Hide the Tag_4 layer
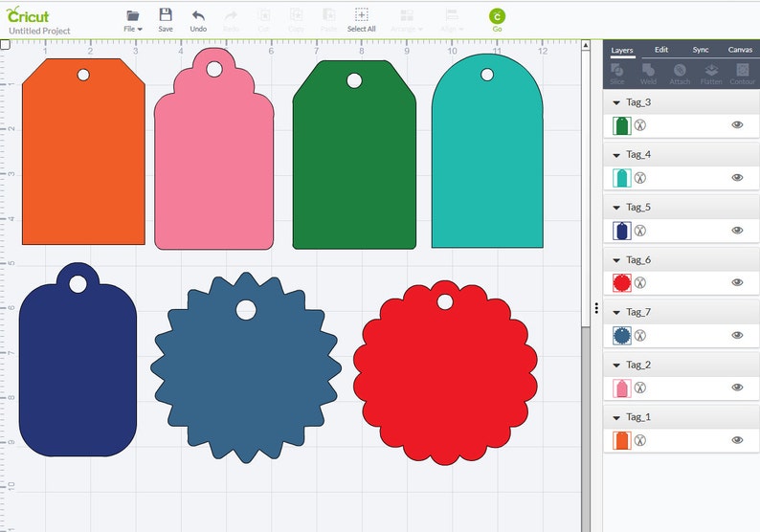 (737, 177)
